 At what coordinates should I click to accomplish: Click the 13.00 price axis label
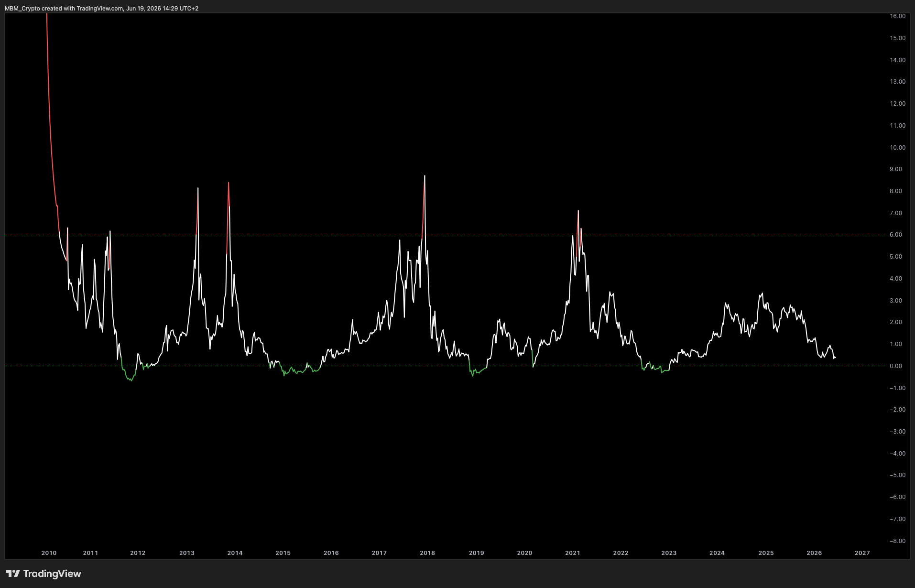(897, 82)
